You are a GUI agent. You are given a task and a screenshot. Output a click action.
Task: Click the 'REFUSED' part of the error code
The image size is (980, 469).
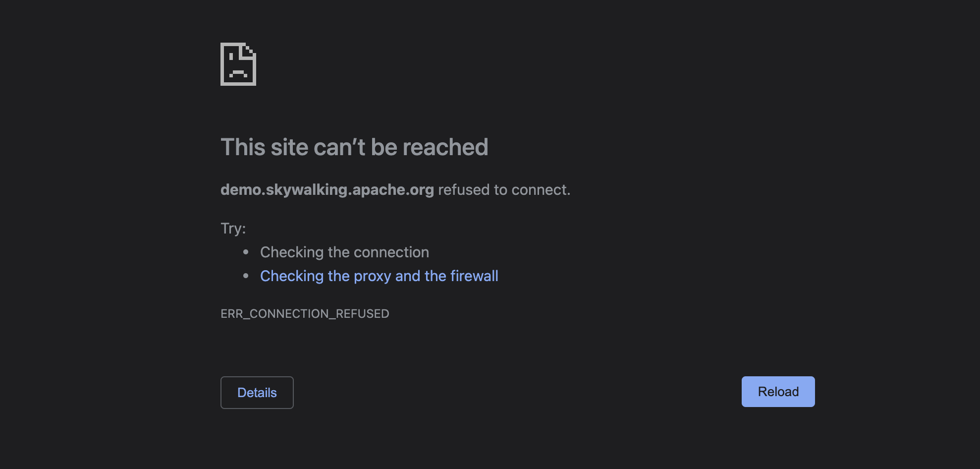(x=363, y=314)
